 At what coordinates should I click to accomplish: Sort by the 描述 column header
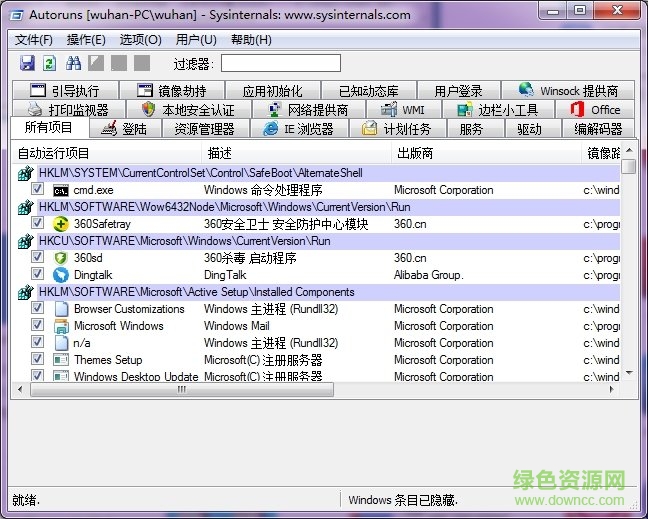point(297,153)
